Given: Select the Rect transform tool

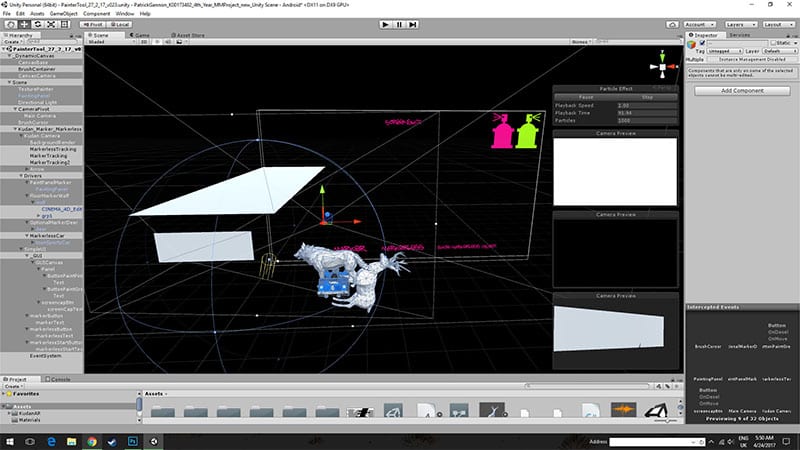Looking at the screenshot, I should click(65, 23).
